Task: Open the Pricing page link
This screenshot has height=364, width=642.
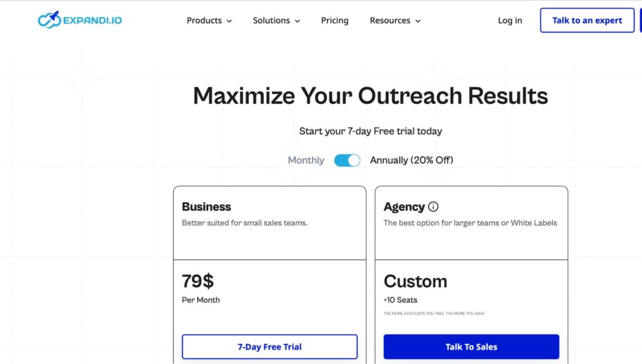Action: 335,21
